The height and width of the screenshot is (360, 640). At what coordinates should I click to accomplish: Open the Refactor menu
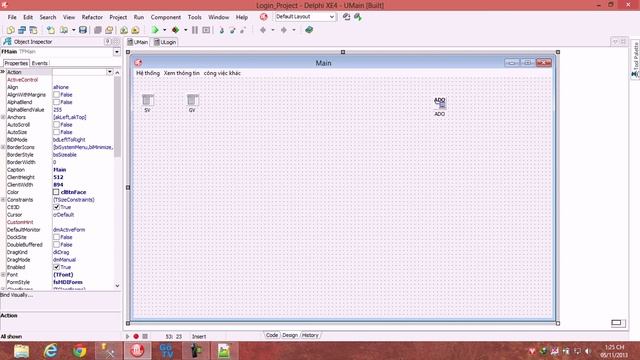point(92,17)
